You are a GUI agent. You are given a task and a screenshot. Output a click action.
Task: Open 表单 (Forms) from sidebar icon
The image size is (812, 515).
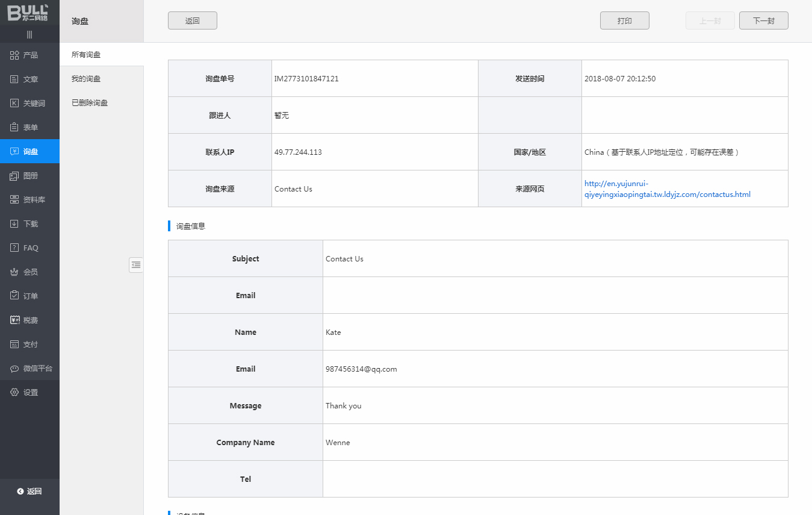pos(15,128)
